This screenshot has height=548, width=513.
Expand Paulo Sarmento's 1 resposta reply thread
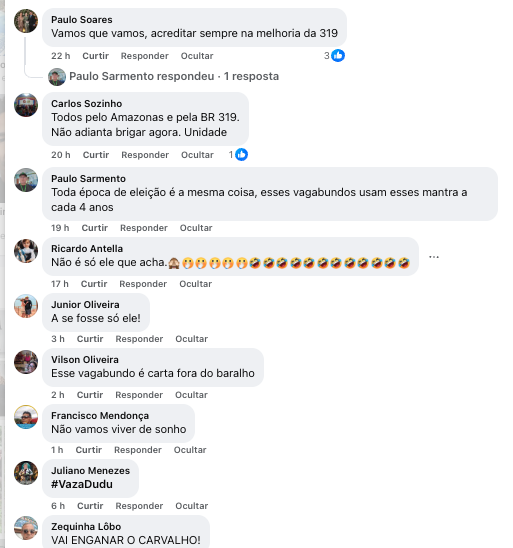pos(174,76)
